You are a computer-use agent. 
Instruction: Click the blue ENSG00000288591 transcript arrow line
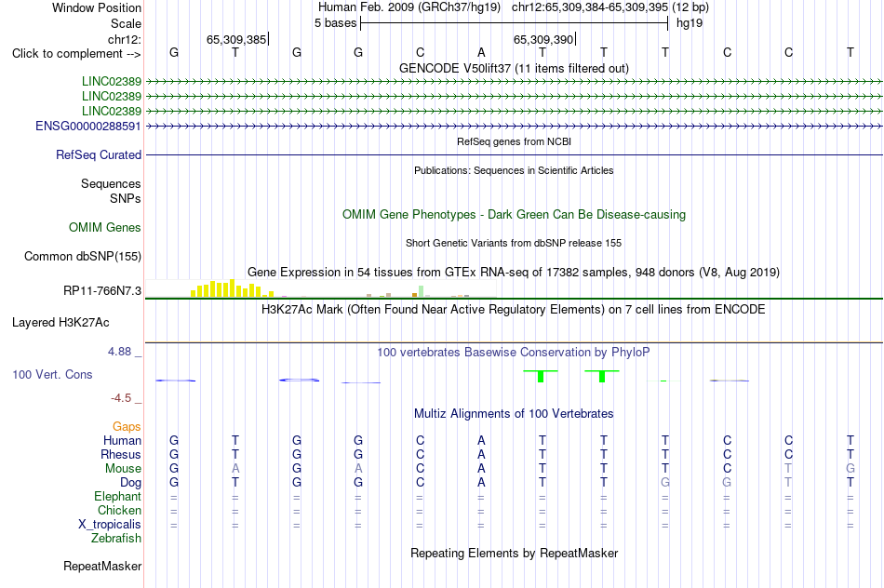click(514, 127)
